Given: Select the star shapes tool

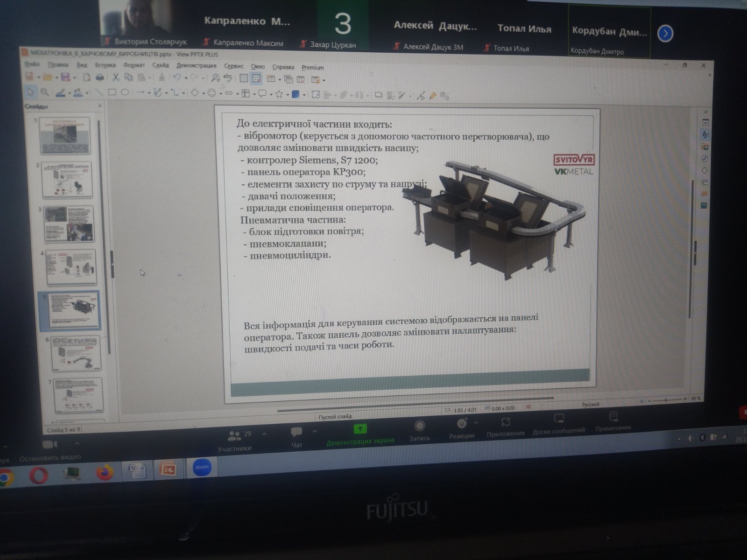Looking at the screenshot, I should coord(279,94).
